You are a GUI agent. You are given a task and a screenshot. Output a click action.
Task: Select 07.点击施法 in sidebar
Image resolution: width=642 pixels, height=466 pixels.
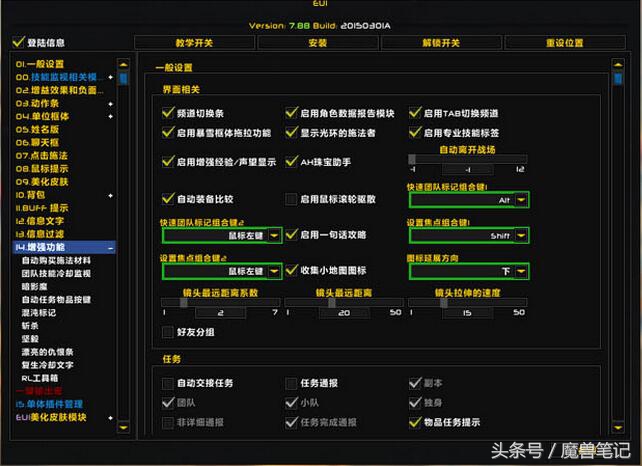click(x=41, y=156)
